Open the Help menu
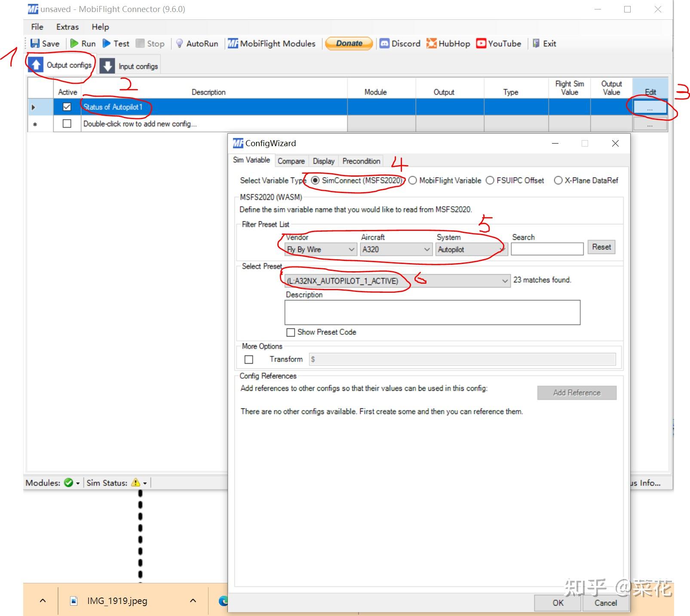The width and height of the screenshot is (690, 616). pyautogui.click(x=100, y=27)
